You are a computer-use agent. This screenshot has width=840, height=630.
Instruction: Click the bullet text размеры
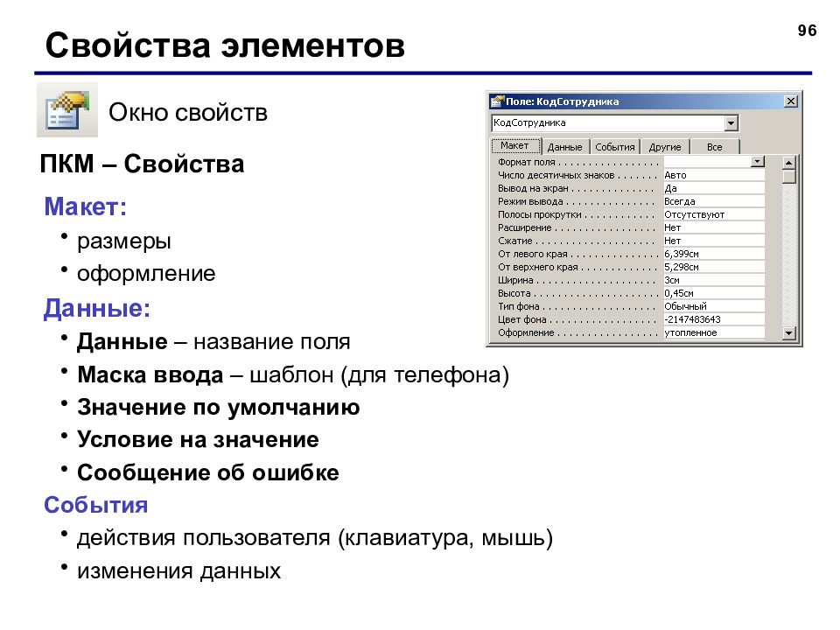tap(123, 241)
